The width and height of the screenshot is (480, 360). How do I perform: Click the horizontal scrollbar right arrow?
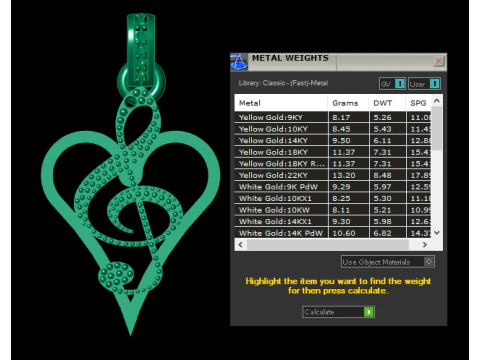click(425, 245)
